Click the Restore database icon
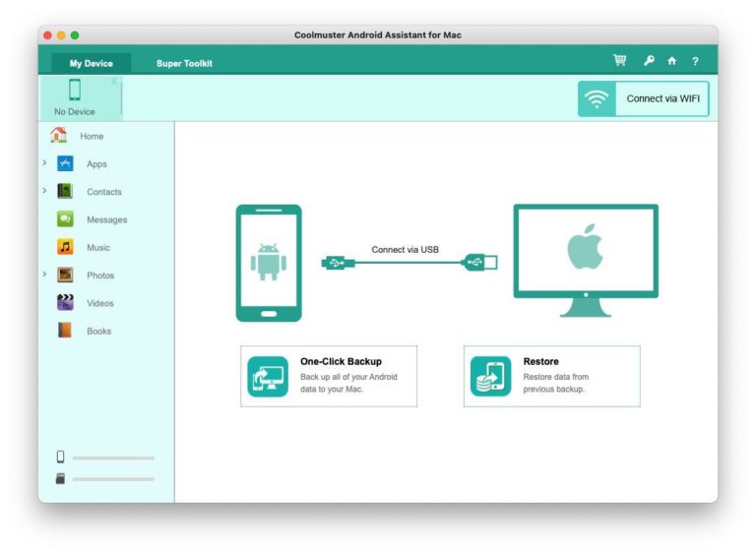This screenshot has width=756, height=553. [490, 377]
